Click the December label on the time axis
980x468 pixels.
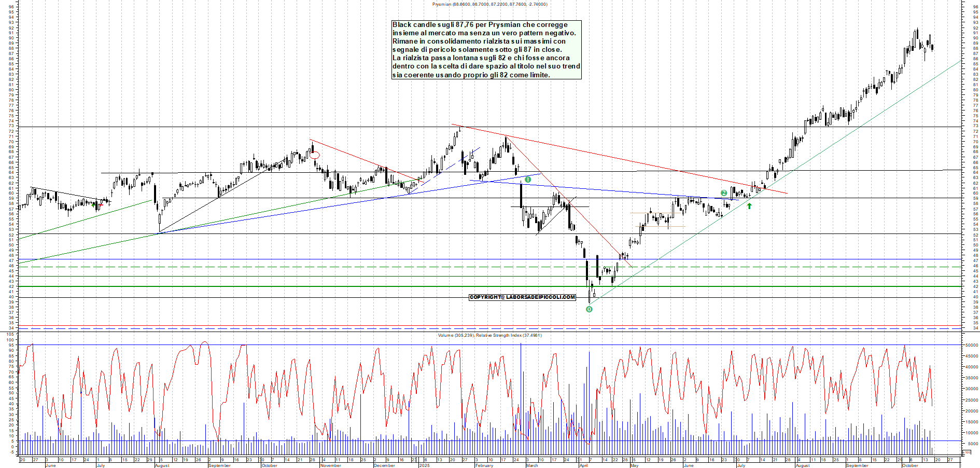[384, 465]
